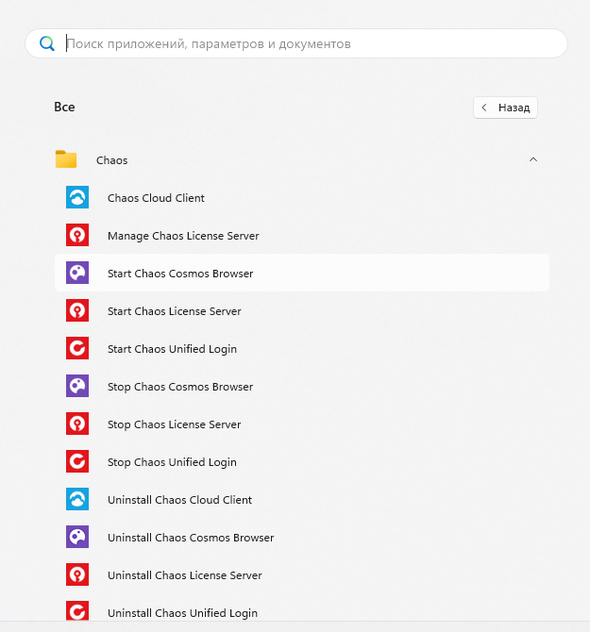Viewport: 590px width, 632px height.
Task: Click the Stop Chaos Unified Login icon
Action: [x=77, y=462]
